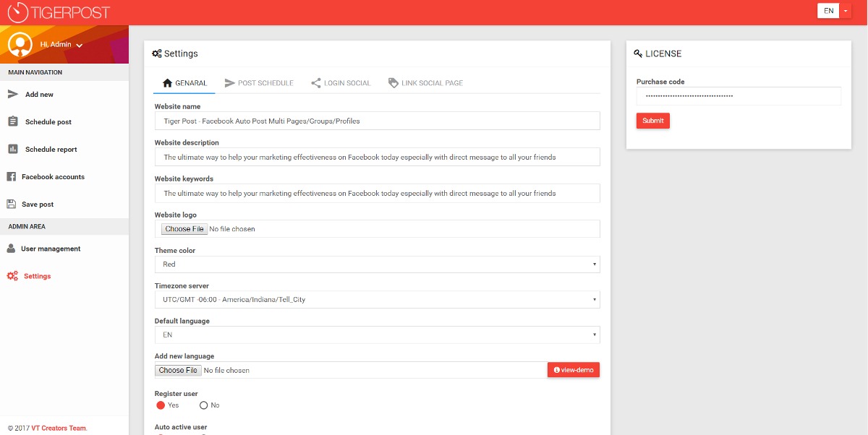The image size is (868, 435).
Task: Select No for Register user
Action: coord(203,405)
